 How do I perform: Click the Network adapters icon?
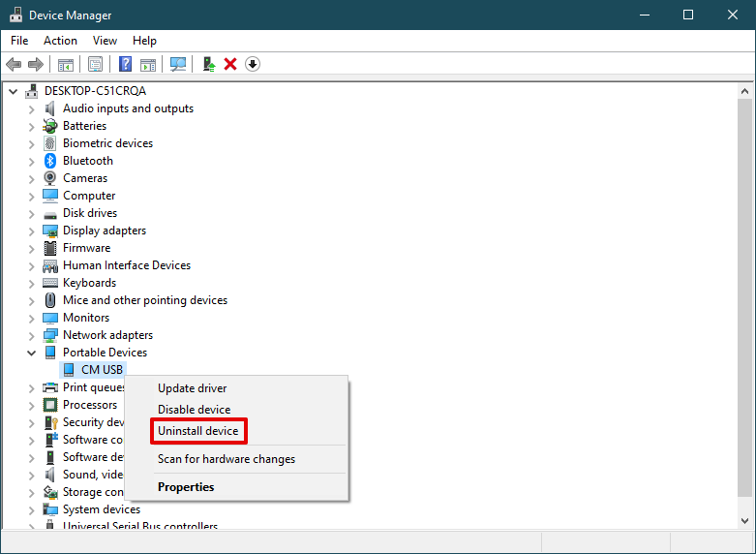(50, 335)
